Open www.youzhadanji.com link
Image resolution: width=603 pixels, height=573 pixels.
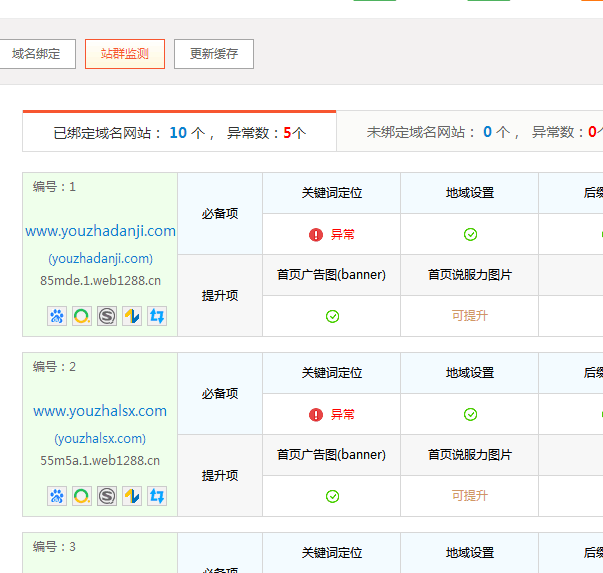(100, 231)
